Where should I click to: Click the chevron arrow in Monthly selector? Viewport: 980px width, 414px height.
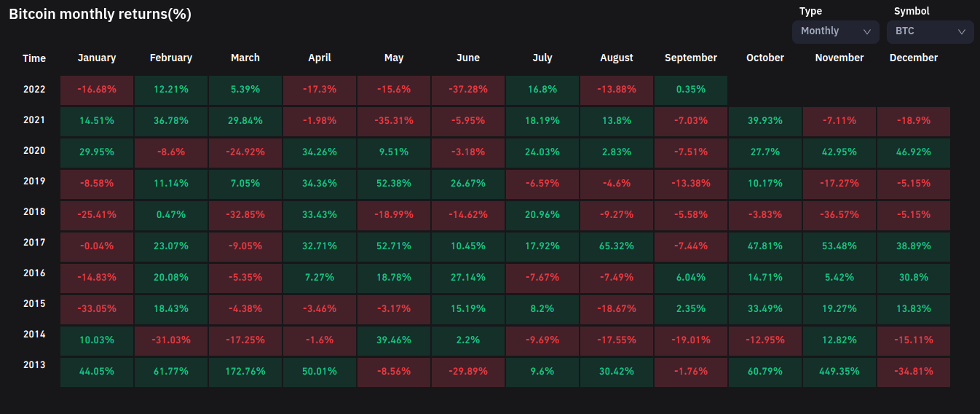tap(867, 31)
